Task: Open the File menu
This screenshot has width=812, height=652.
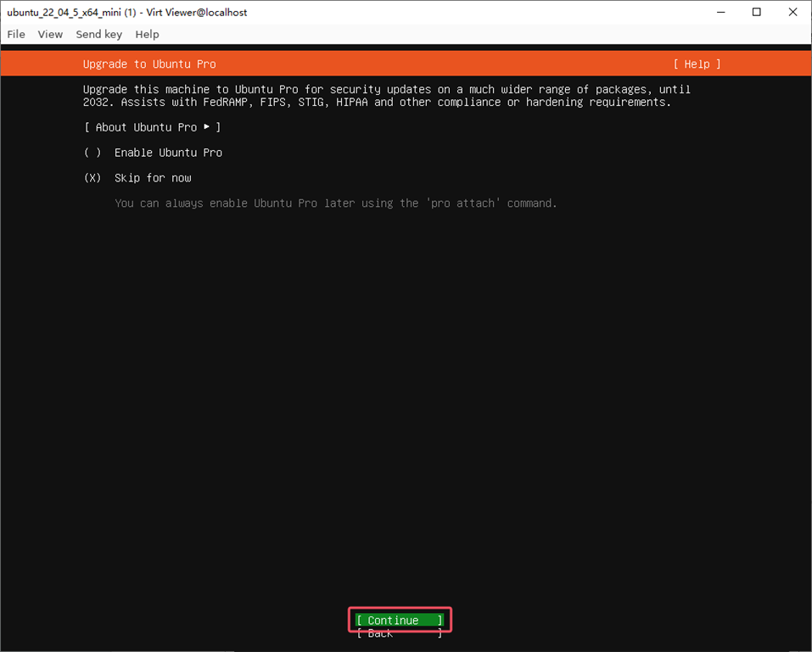Action: point(16,34)
